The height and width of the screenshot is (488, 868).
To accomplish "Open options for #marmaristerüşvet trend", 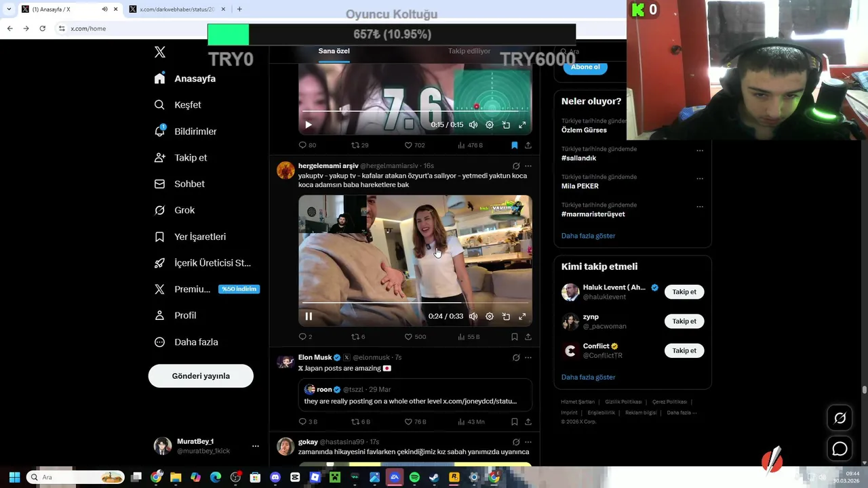I will click(700, 207).
